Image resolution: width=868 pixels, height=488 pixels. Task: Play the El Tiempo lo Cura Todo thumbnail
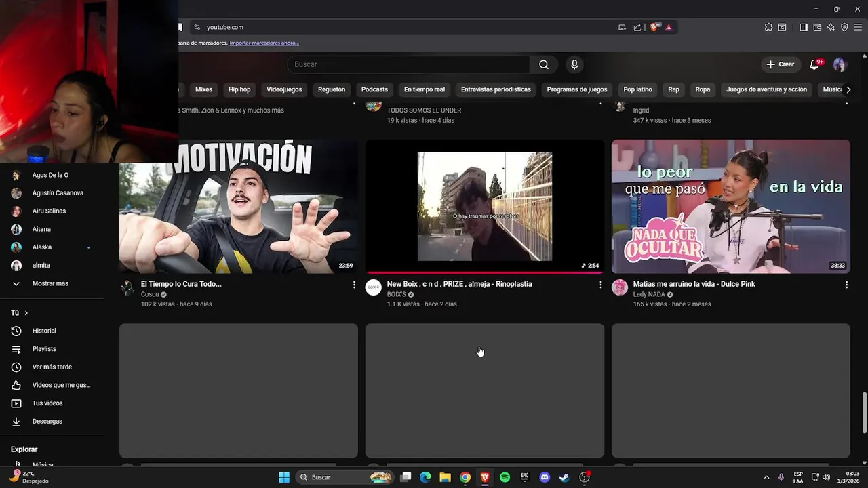click(239, 207)
